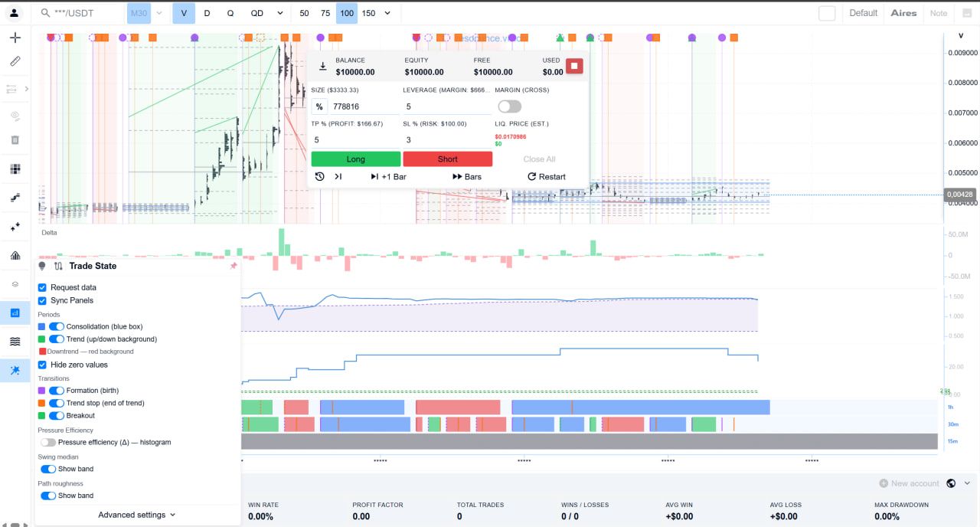This screenshot has width=980, height=527.
Task: Expand the chevron beside New account globe
Action: point(967,483)
